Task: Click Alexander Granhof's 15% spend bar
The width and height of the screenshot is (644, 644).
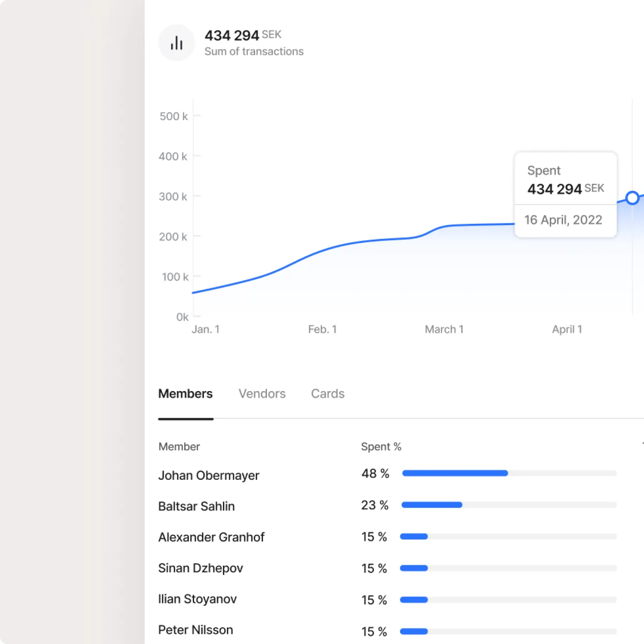Action: [508, 537]
